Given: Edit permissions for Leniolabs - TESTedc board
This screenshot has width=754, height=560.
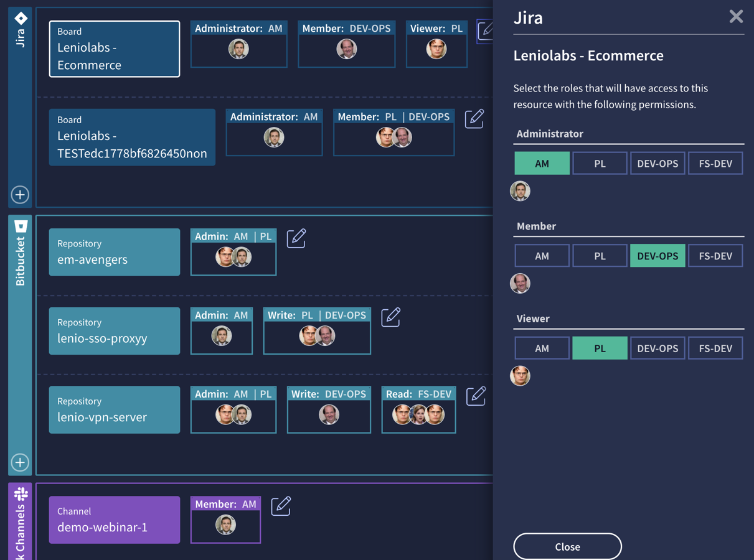Looking at the screenshot, I should tap(474, 119).
